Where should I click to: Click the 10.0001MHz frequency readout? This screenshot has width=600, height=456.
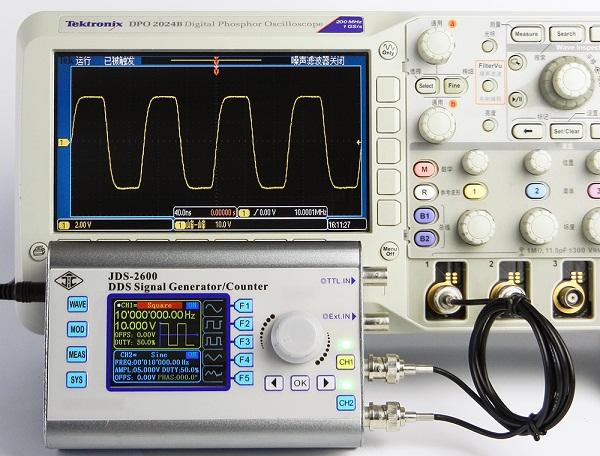pyautogui.click(x=310, y=212)
